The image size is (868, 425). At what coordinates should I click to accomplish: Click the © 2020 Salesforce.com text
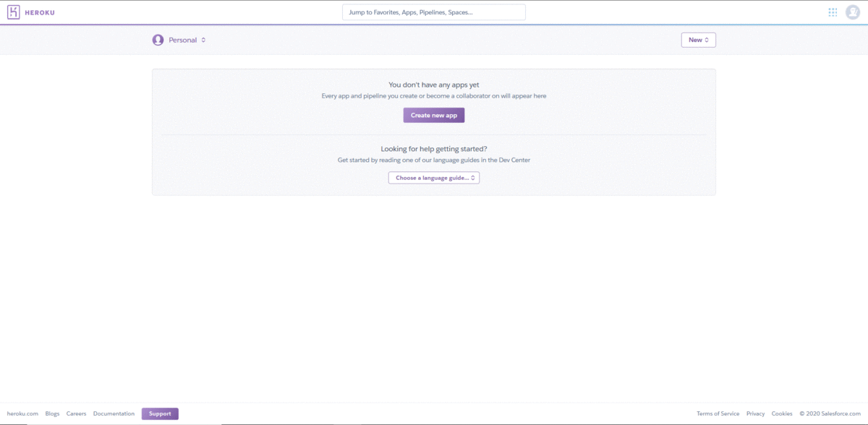(x=830, y=413)
